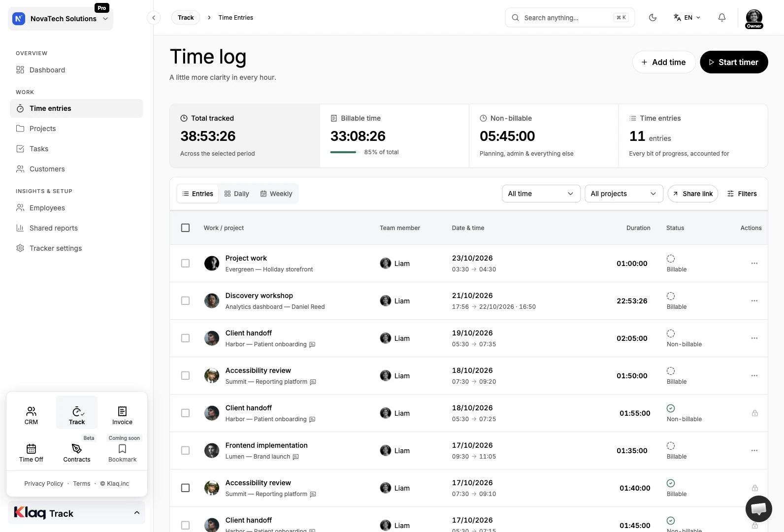
Task: Open the Filters panel
Action: [742, 194]
